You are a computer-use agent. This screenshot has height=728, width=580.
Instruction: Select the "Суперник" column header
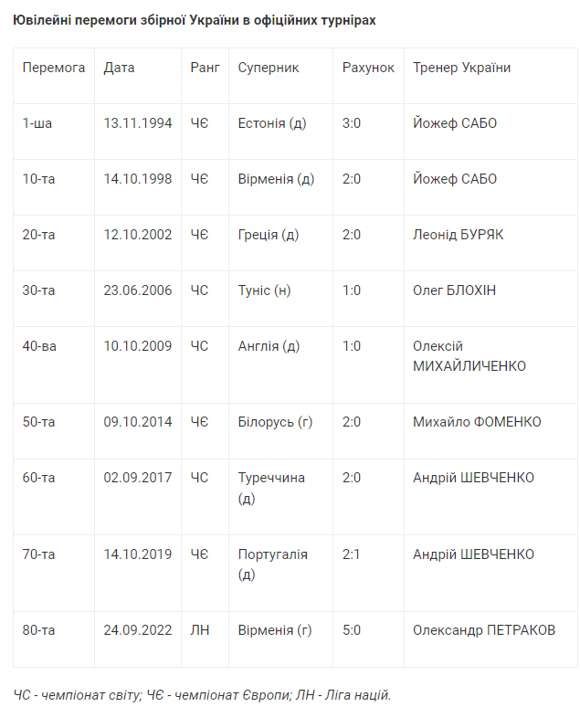tap(269, 68)
